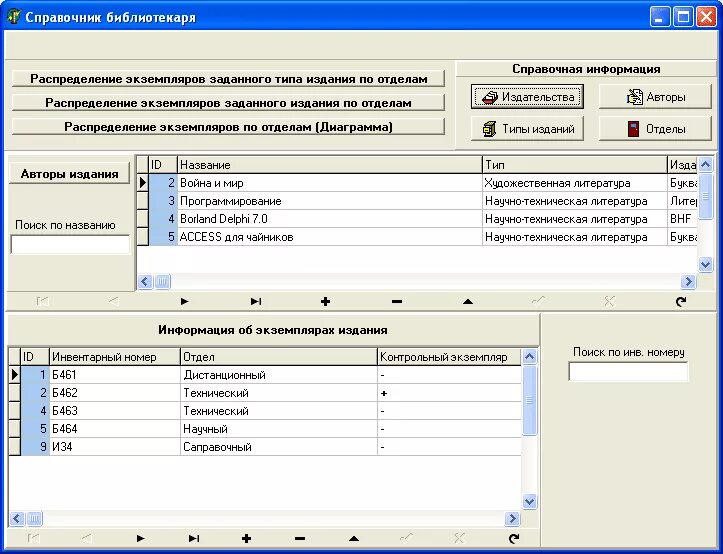Screen dimensions: 723x554
Task: Click Распределение экземпляров заданного типа издания по отделам
Action: [x=228, y=79]
